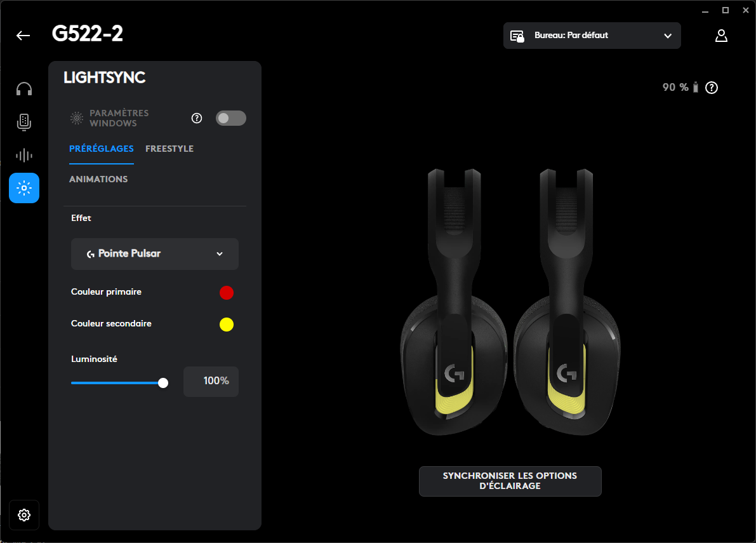Click the PARAMÈTRES WINDOWS label
The width and height of the screenshot is (756, 543).
coord(119,118)
